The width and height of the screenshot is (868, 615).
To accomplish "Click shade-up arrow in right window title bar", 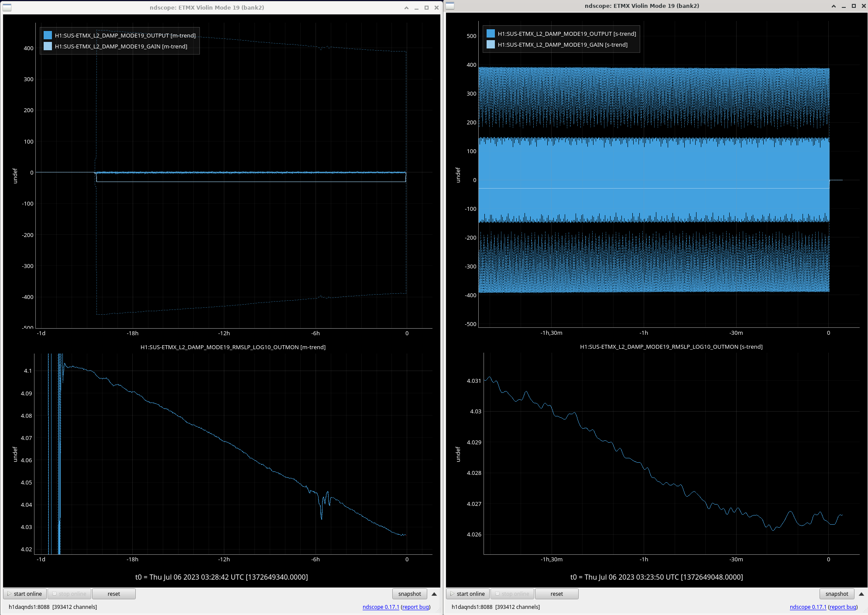I will [x=834, y=6].
